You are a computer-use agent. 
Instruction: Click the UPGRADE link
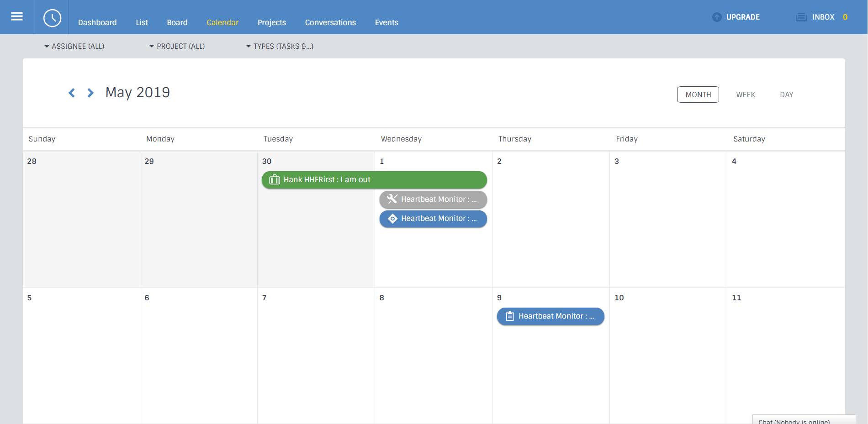(743, 17)
